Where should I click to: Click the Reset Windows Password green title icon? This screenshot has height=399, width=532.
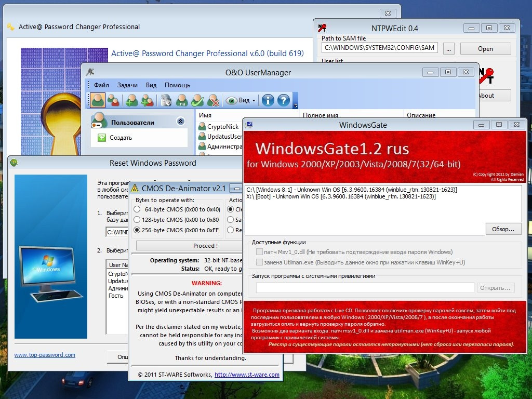pos(14,163)
